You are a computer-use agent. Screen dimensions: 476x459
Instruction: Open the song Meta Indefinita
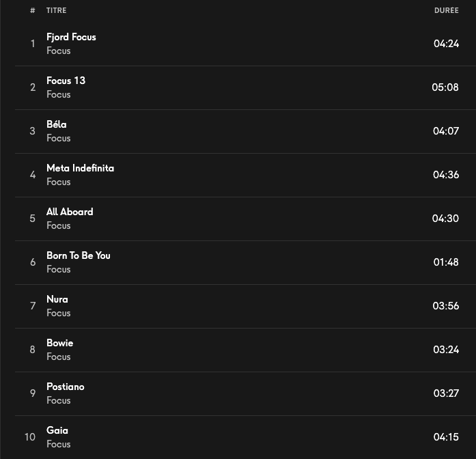point(80,168)
